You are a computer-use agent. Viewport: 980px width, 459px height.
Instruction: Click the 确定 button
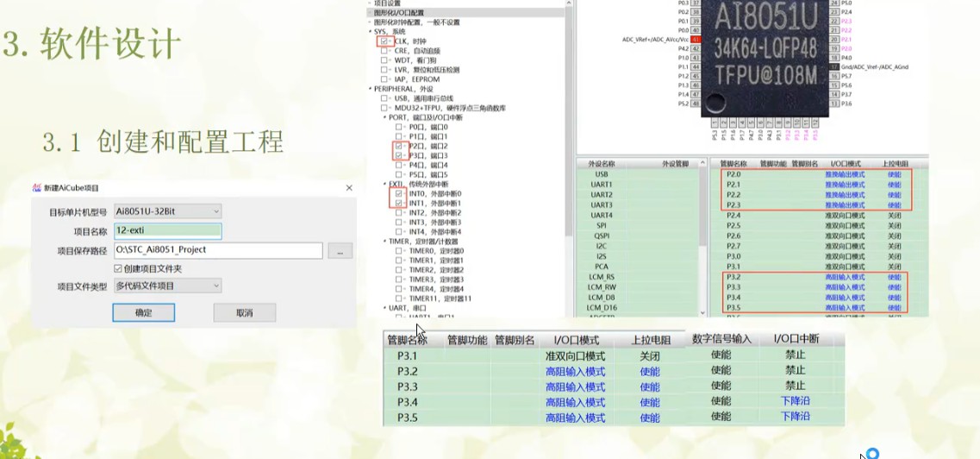(143, 312)
